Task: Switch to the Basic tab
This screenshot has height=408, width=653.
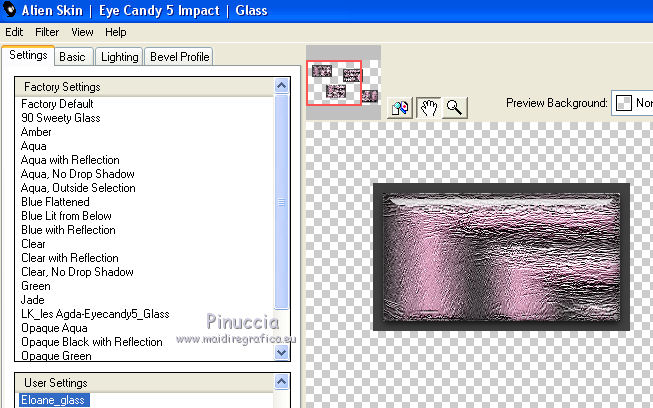Action: pyautogui.click(x=72, y=57)
